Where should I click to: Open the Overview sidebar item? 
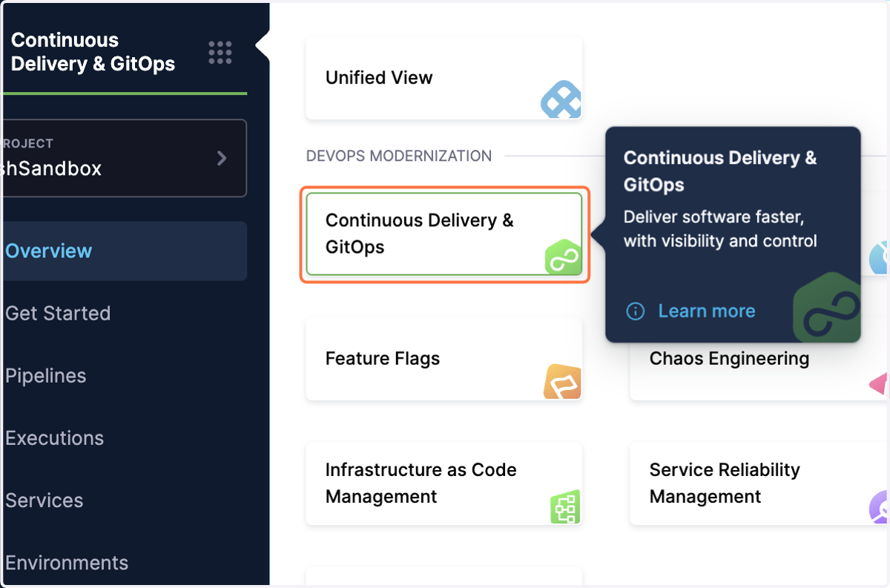click(125, 251)
